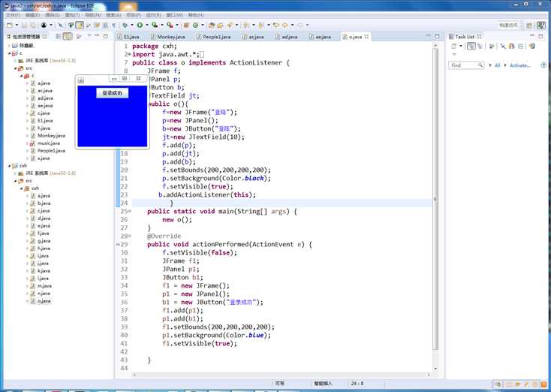Click the Coverage launch icon
Screen dimensions: 551x392
coord(155,26)
